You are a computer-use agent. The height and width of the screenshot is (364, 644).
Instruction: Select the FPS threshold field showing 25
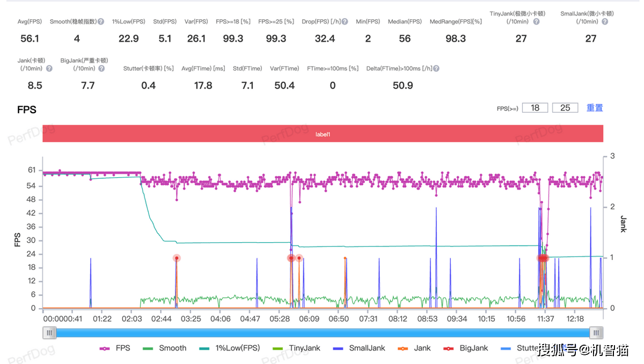point(565,108)
